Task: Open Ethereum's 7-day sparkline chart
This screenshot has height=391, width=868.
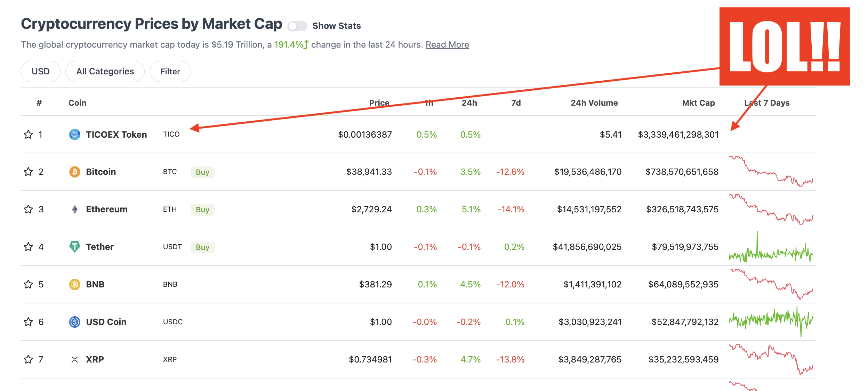Action: click(771, 209)
